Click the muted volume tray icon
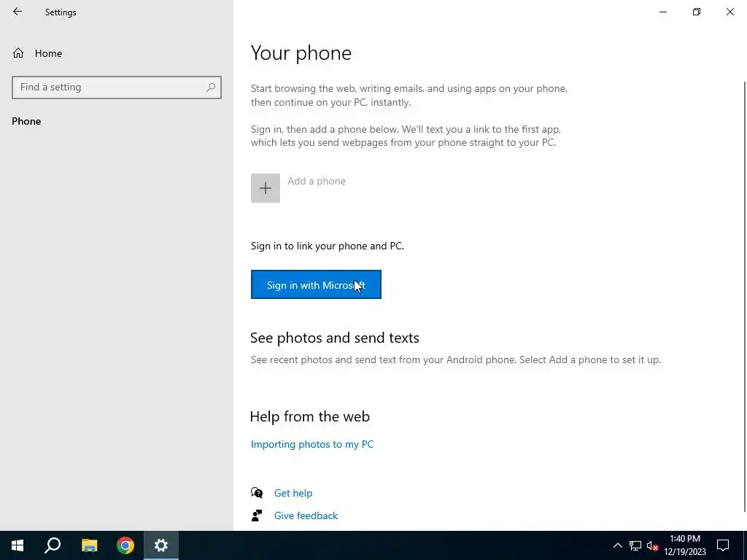Viewport: 747px width, 560px height. (653, 545)
